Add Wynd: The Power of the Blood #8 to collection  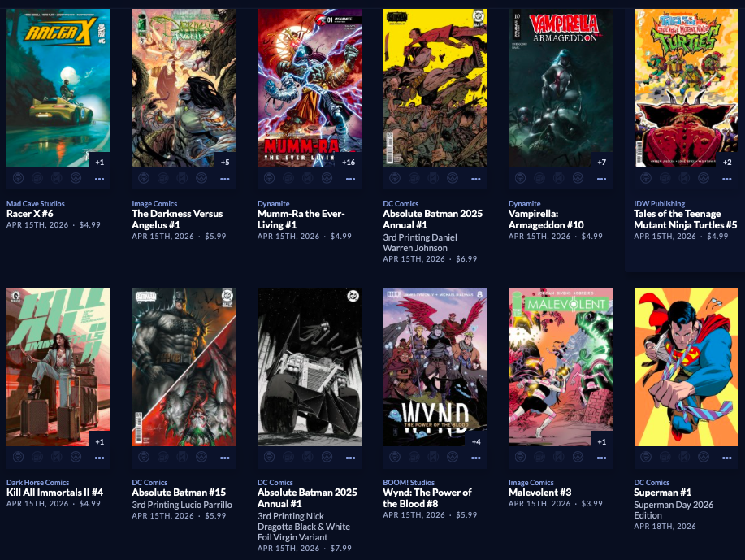(x=414, y=458)
